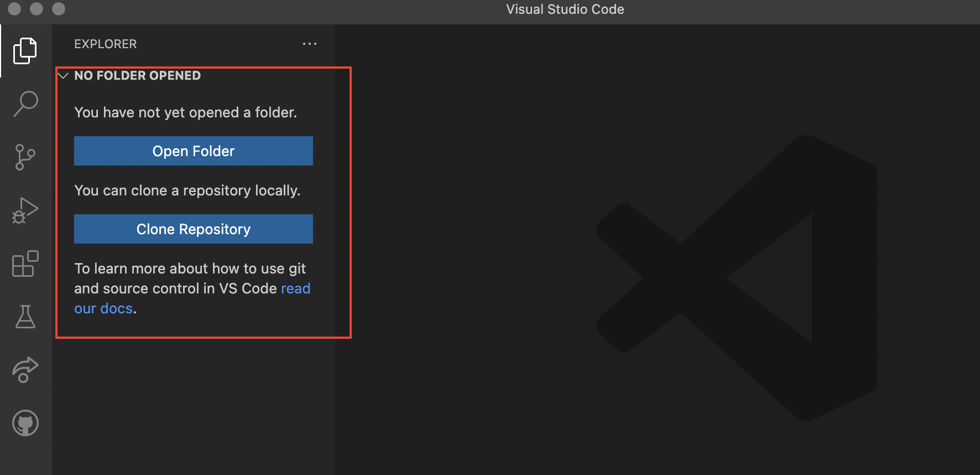Click the red close window button
Image resolution: width=980 pixels, height=475 pixels.
(14, 9)
